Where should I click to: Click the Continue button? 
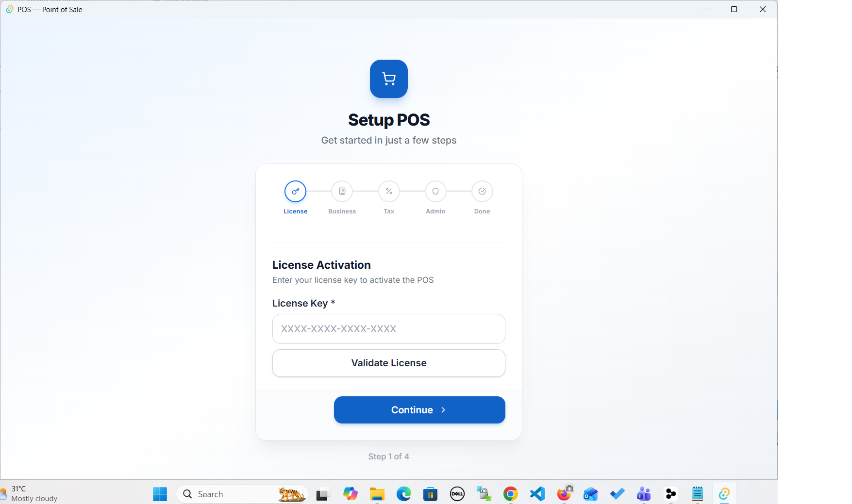(x=419, y=410)
